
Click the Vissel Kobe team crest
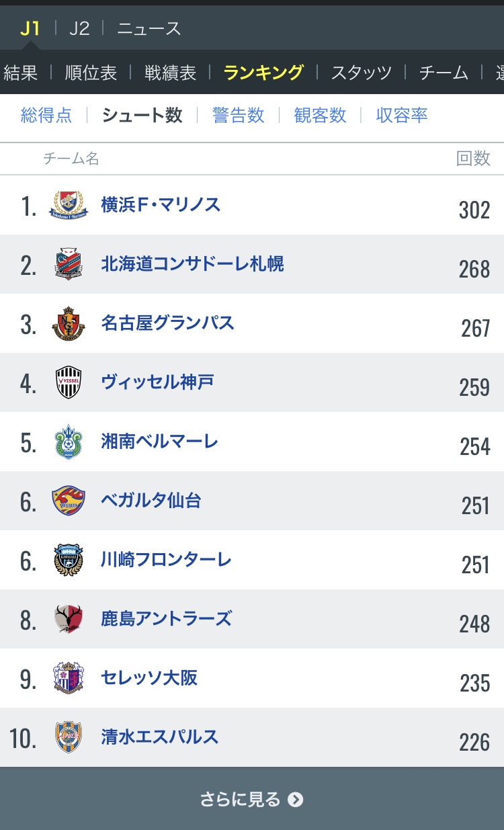point(69,382)
